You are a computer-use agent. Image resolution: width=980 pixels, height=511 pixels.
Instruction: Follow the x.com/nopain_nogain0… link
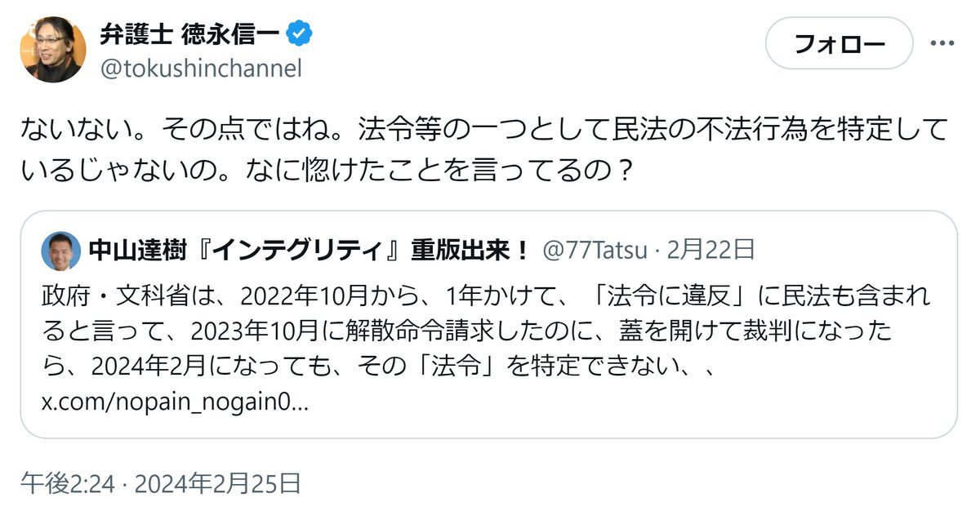point(173,403)
